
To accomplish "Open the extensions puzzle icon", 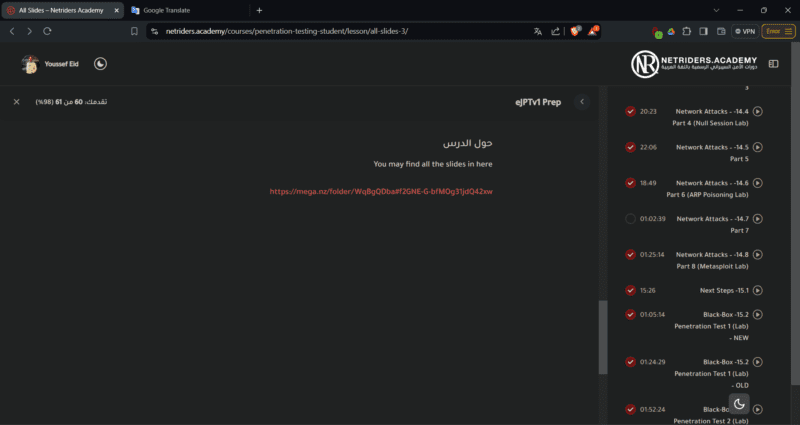I will [x=687, y=31].
